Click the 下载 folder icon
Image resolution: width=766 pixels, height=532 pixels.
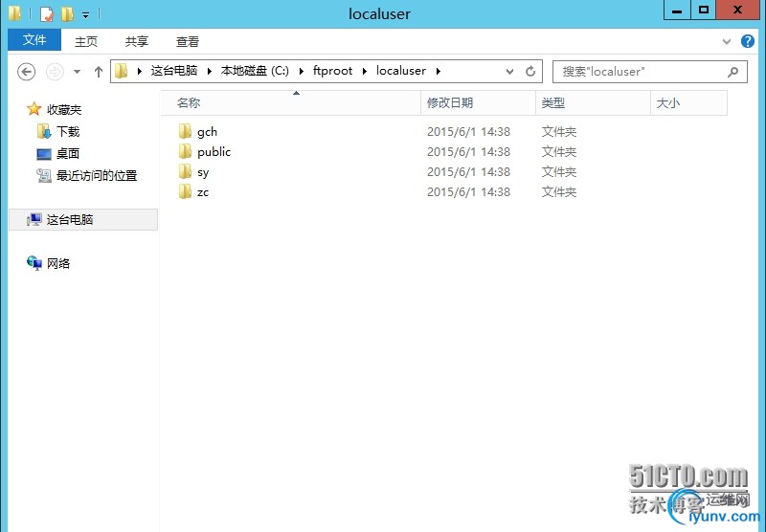coord(44,131)
